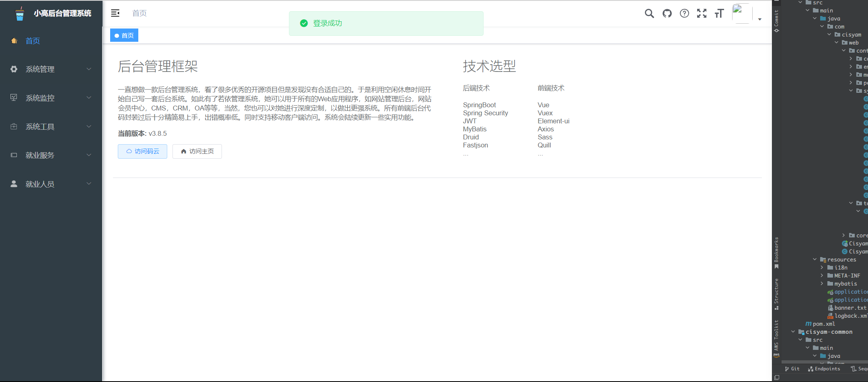Click the 小高后台管理系统 title
The image size is (868, 382).
pyautogui.click(x=63, y=13)
